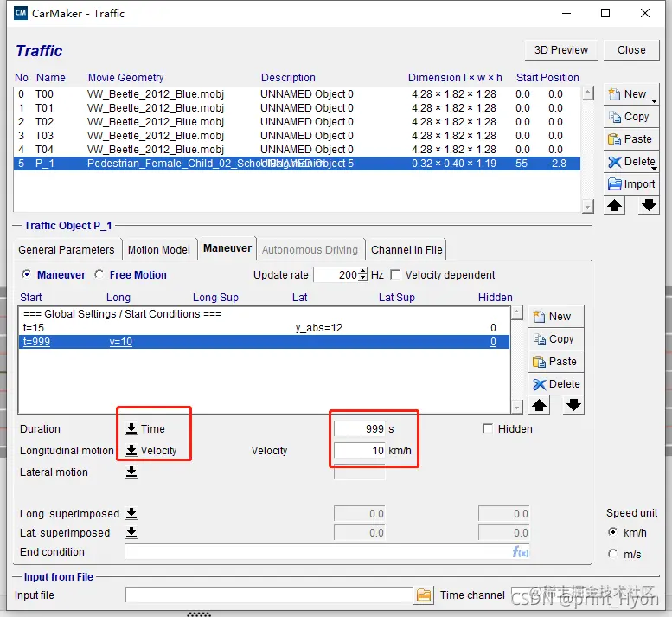Open the Autonomous Driving tab
Screen dimensions: 672x617
pyautogui.click(x=310, y=249)
